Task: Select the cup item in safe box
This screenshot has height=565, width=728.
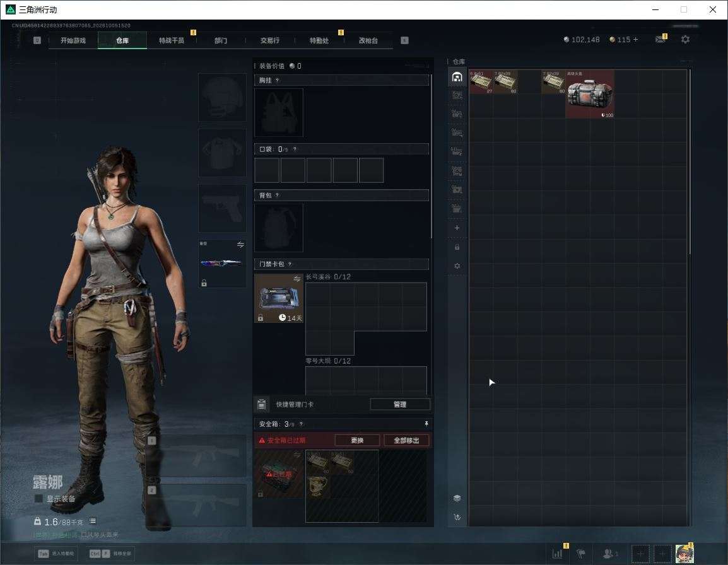Action: pos(318,486)
